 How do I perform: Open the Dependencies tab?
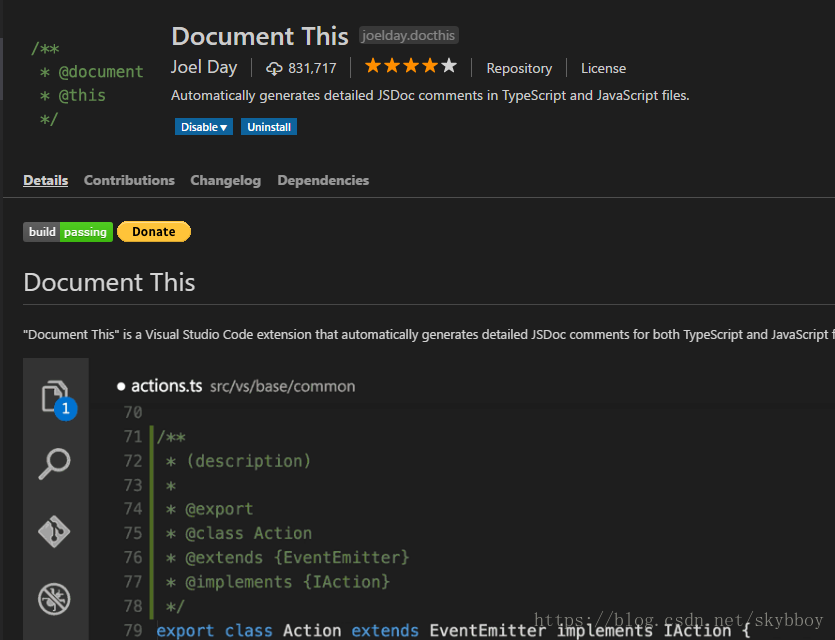click(x=323, y=180)
